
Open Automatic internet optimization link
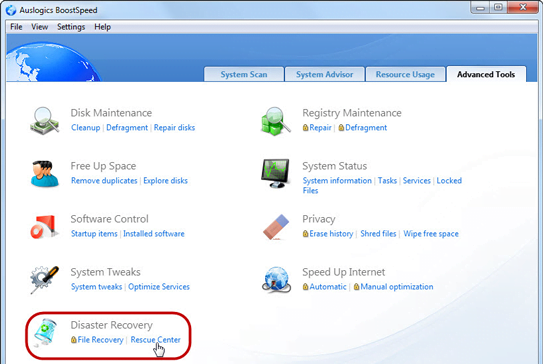pyautogui.click(x=328, y=286)
